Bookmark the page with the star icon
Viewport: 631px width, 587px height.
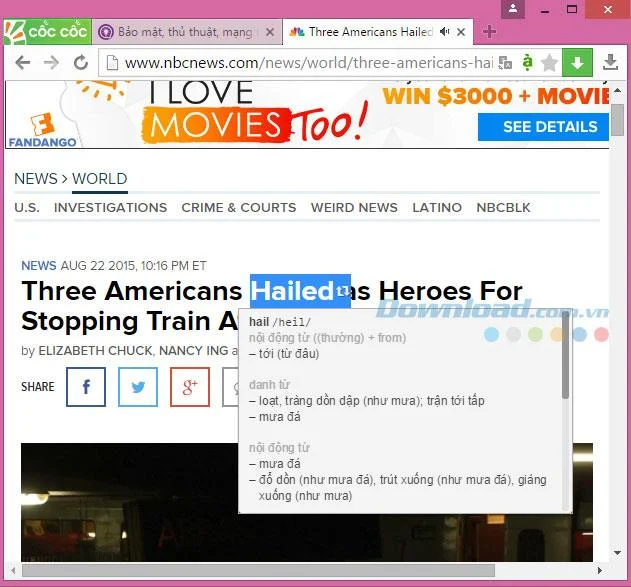pos(549,63)
